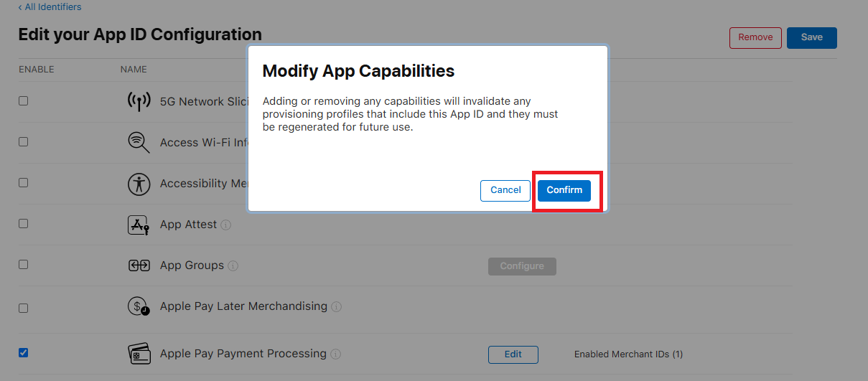Screen dimensions: 868x381
Task: Click the 5G Network Slicing antenna icon
Action: (x=139, y=102)
